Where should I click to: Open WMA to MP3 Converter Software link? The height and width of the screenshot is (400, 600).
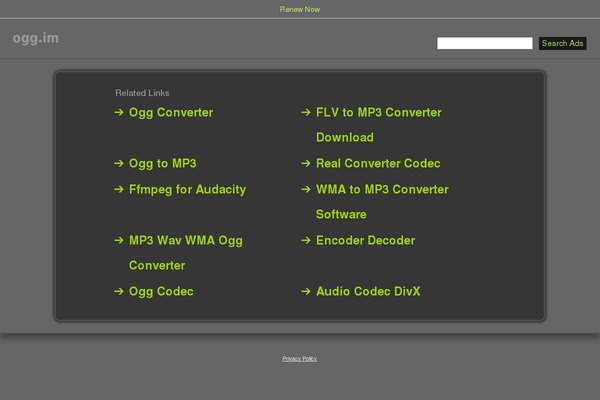pyautogui.click(x=382, y=202)
